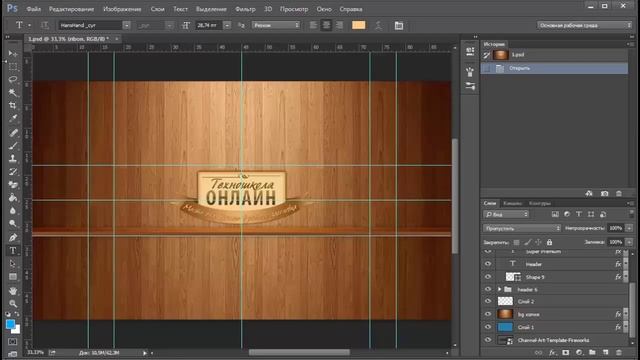The image size is (640, 360).
Task: Select the Path Selection tool
Action: point(13,263)
